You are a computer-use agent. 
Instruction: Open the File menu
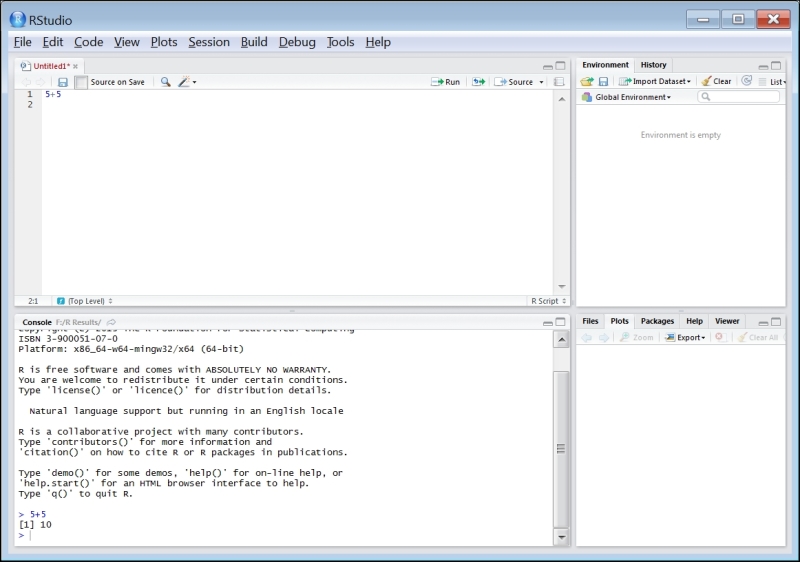22,42
